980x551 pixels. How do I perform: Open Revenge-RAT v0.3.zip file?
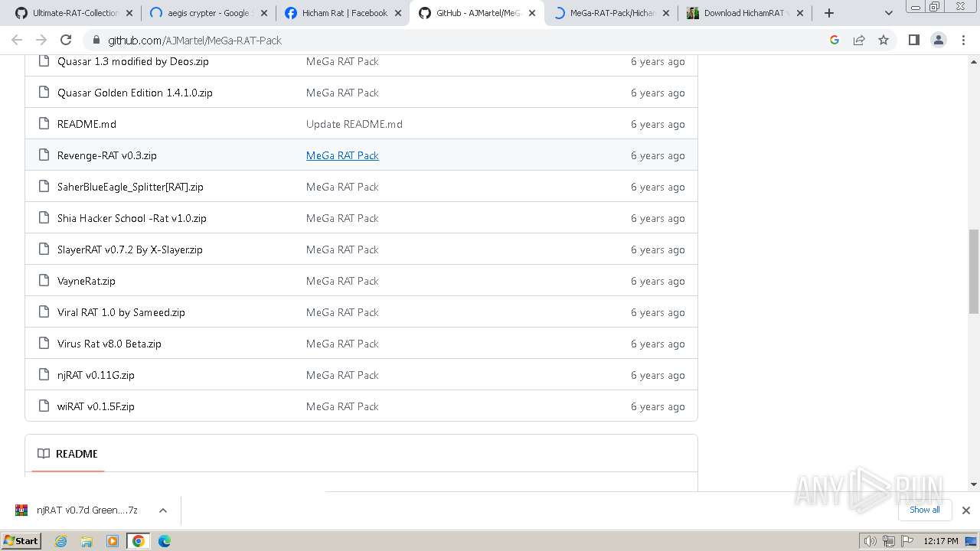click(x=106, y=155)
